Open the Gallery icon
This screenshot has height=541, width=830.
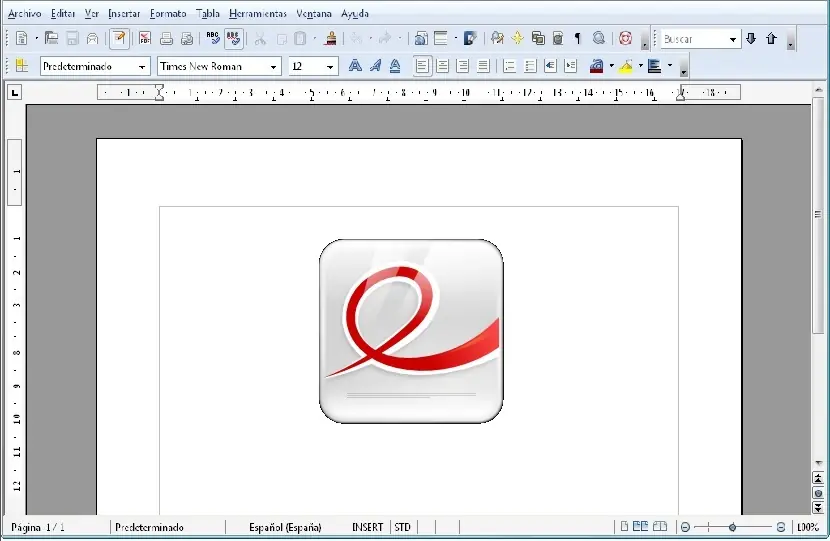[538, 39]
